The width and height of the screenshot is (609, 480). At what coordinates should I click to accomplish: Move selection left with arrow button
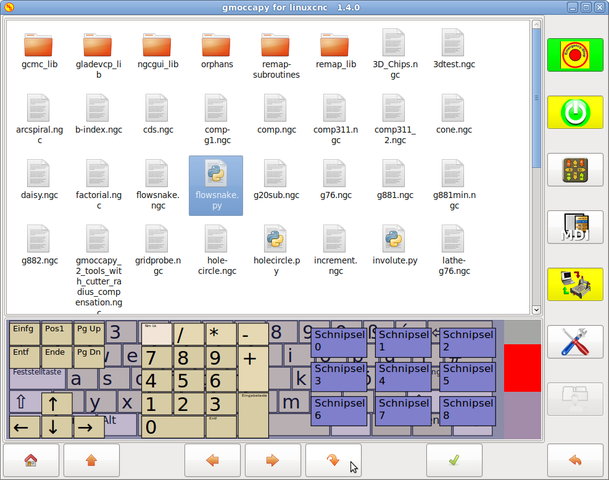[212, 461]
